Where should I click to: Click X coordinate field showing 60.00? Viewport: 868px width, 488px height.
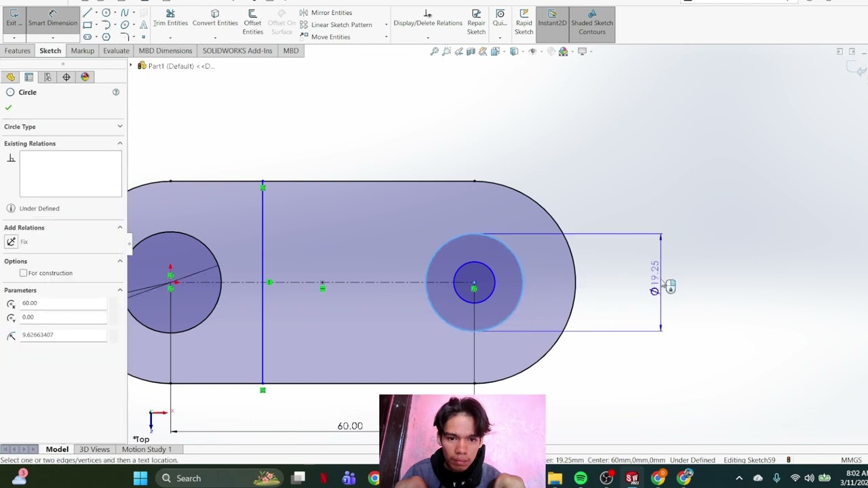tap(63, 304)
